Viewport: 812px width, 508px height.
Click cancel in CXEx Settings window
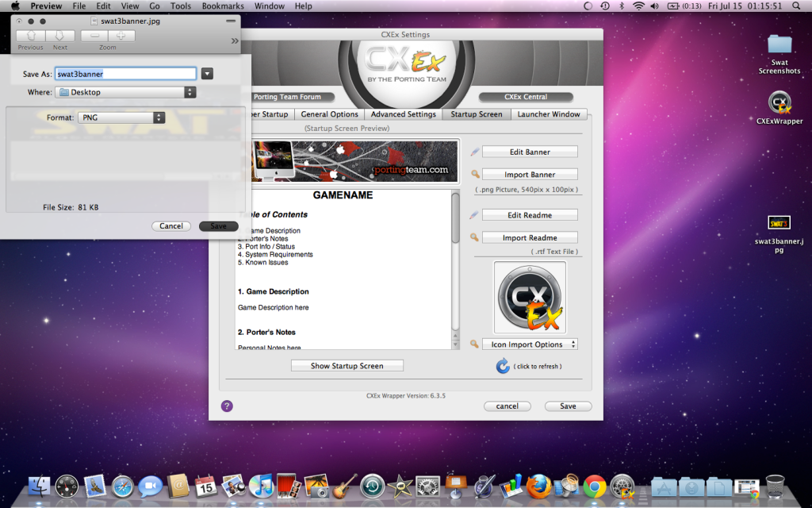507,406
